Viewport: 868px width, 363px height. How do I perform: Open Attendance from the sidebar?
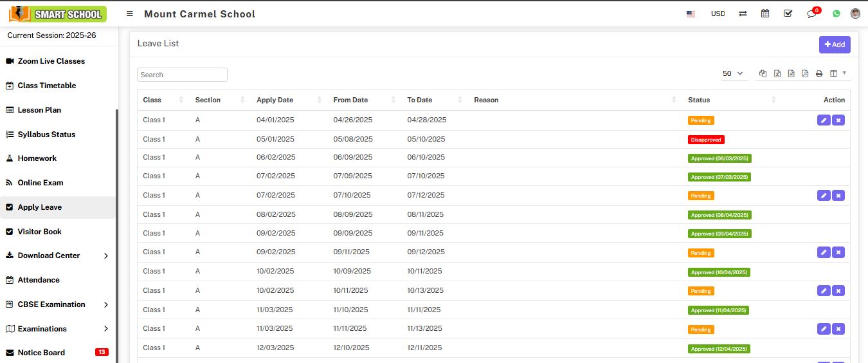39,280
